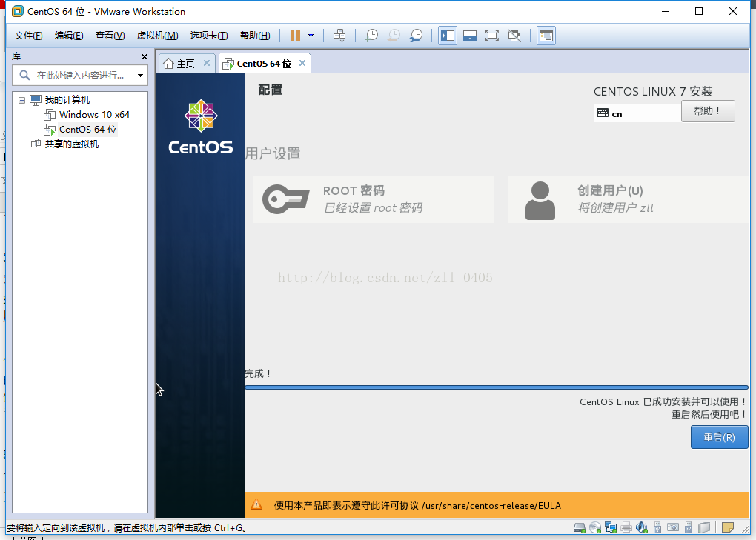Image resolution: width=756 pixels, height=540 pixels.
Task: Open the 选项卡(T) menu
Action: (209, 35)
